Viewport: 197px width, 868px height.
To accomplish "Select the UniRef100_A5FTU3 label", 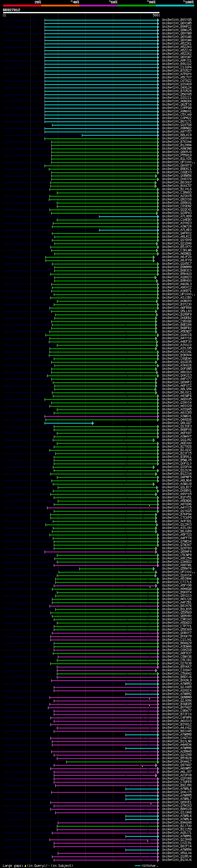I will tap(177, 535).
